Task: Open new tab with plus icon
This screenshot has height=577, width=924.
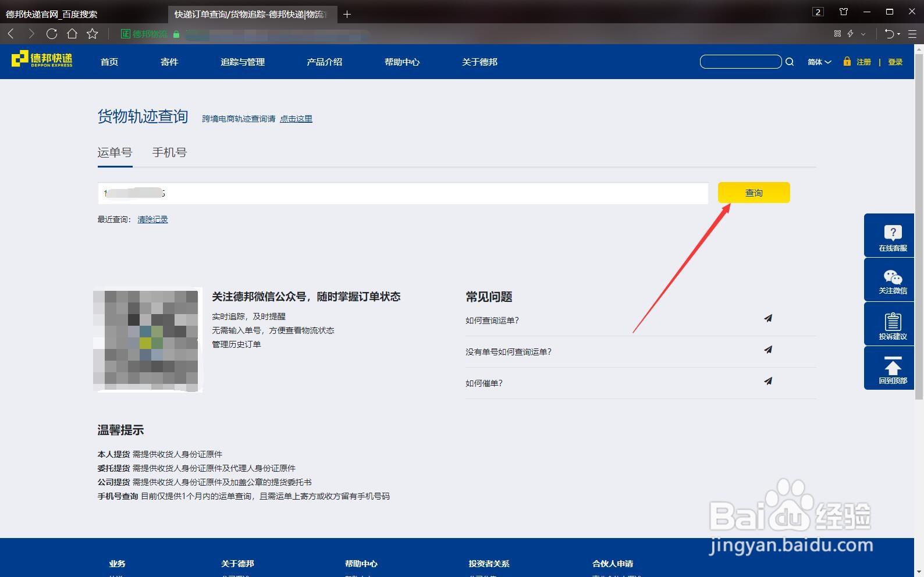Action: 347,14
